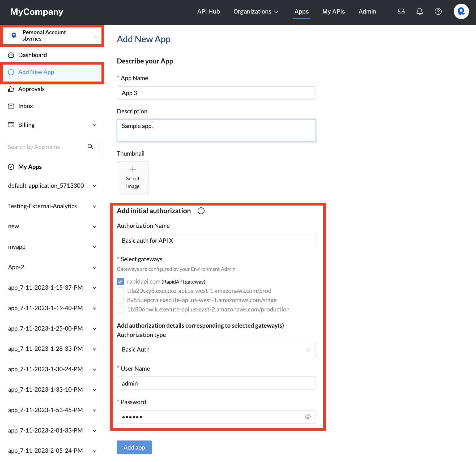The width and height of the screenshot is (476, 462).
Task: Click the My Apps checkmark icon
Action: (11, 167)
